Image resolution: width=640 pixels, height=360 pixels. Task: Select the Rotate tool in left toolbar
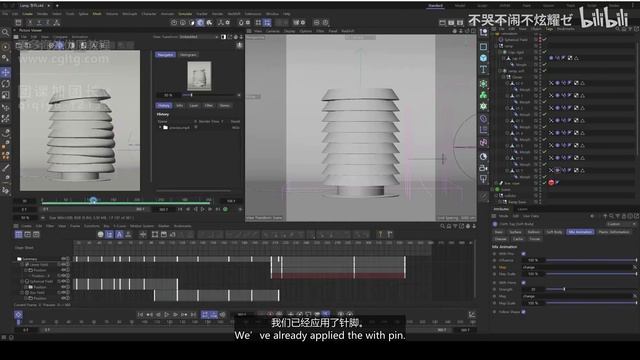[x=6, y=84]
